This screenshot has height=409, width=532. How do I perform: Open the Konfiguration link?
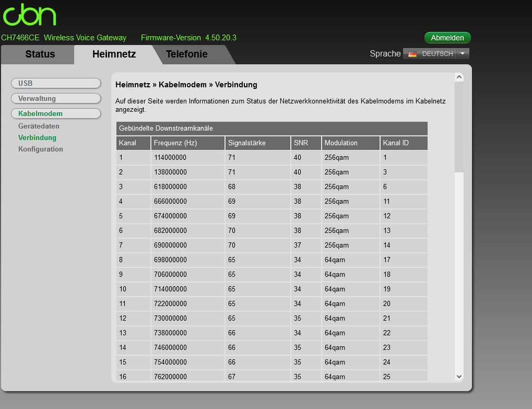pyautogui.click(x=40, y=149)
